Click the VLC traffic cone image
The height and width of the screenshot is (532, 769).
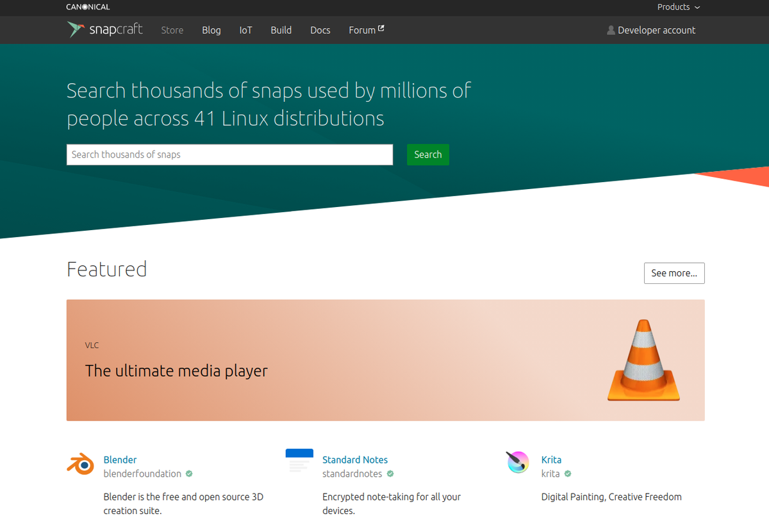[643, 360]
